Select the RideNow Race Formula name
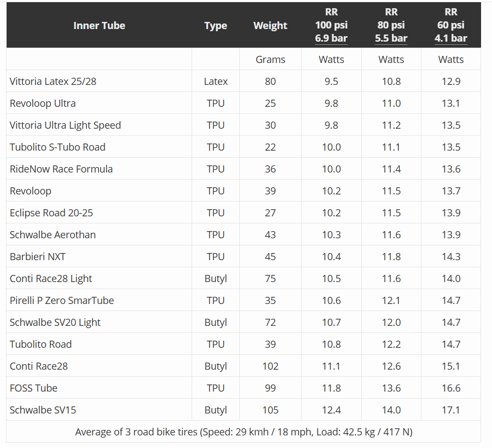Image resolution: width=492 pixels, height=448 pixels. pyautogui.click(x=61, y=169)
